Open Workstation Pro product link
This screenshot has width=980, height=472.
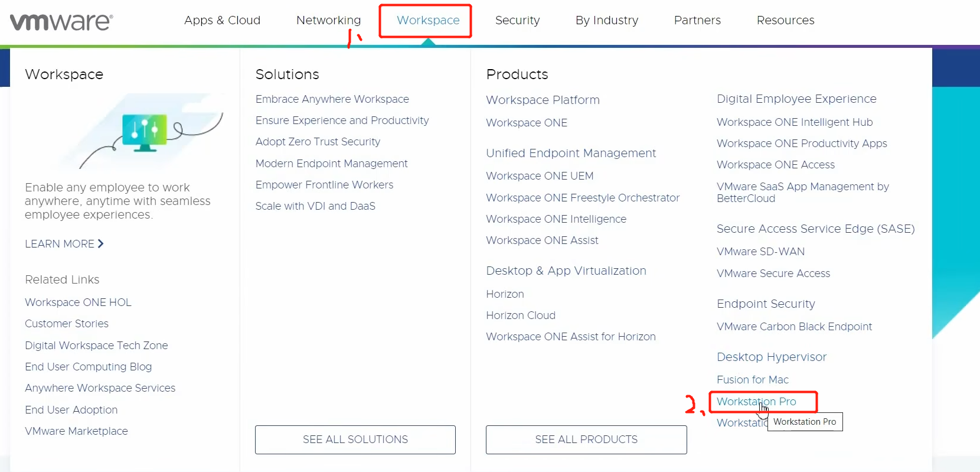pyautogui.click(x=756, y=402)
